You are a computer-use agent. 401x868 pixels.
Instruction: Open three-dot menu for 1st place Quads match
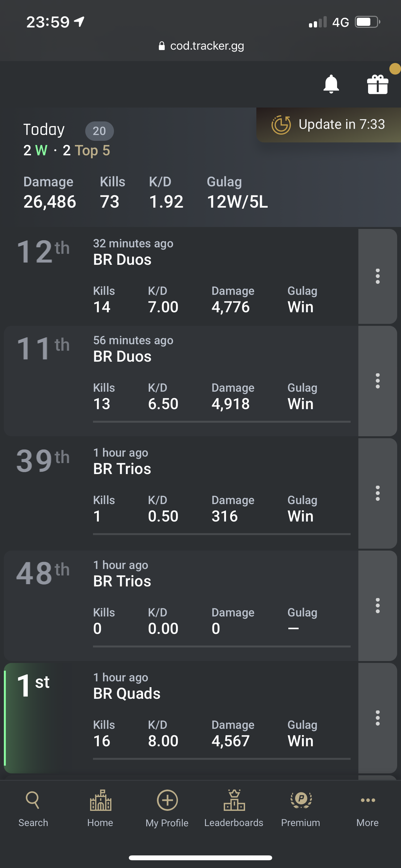[377, 718]
